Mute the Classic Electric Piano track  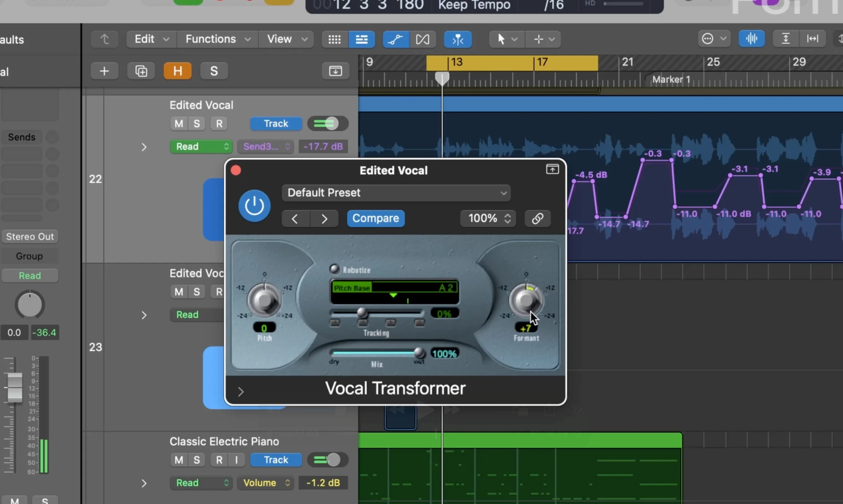click(x=178, y=460)
